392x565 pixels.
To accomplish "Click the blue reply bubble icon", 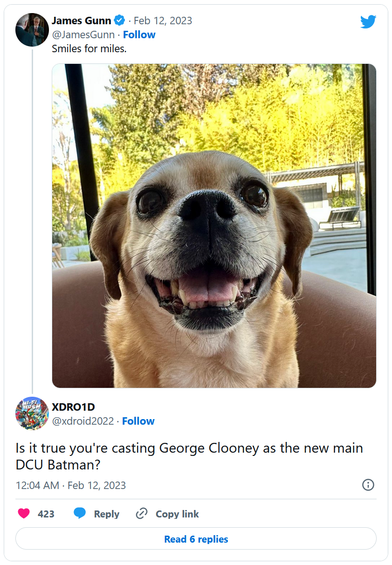I will tap(80, 513).
